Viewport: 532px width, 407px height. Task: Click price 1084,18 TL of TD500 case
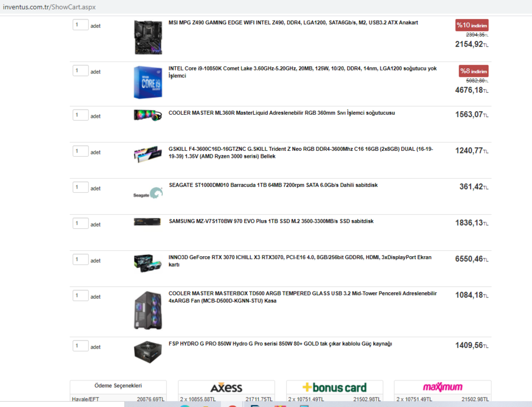tap(472, 295)
